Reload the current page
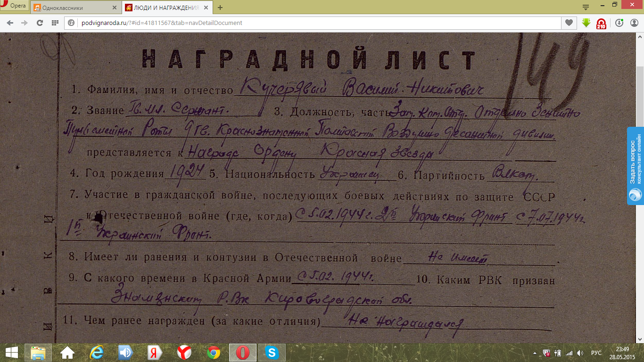Viewport: 644px width, 362px height. (x=40, y=23)
